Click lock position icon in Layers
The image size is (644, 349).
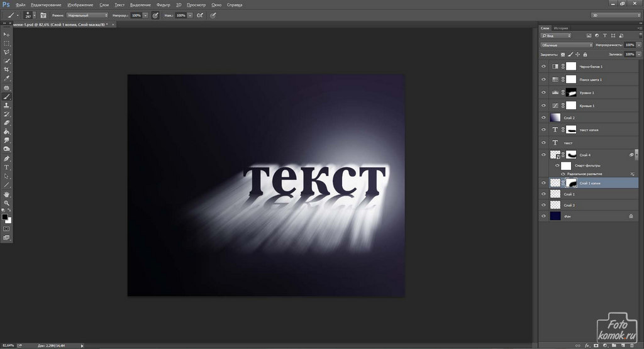(x=577, y=54)
